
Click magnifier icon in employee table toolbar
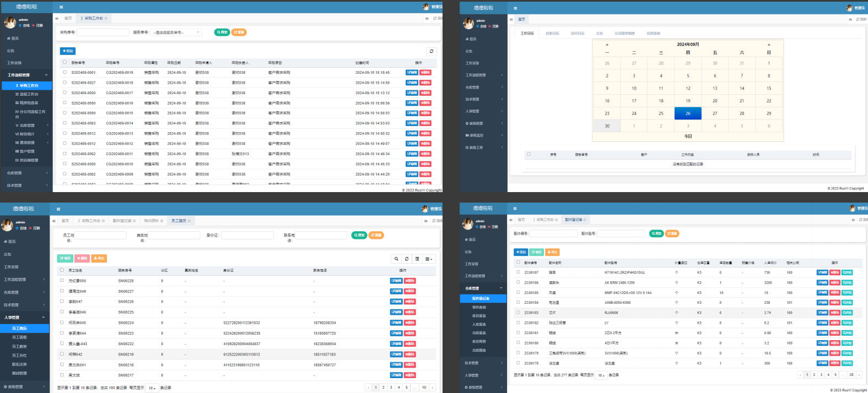tap(396, 259)
